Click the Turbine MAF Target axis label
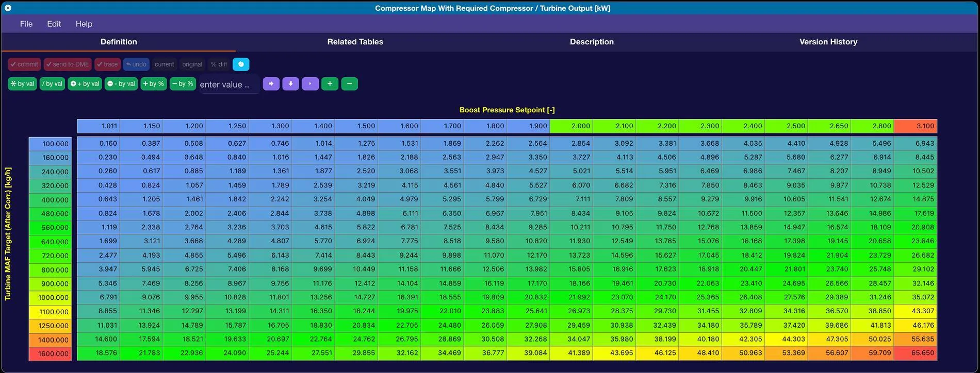Viewport: 980px width, 373px height. [8, 233]
